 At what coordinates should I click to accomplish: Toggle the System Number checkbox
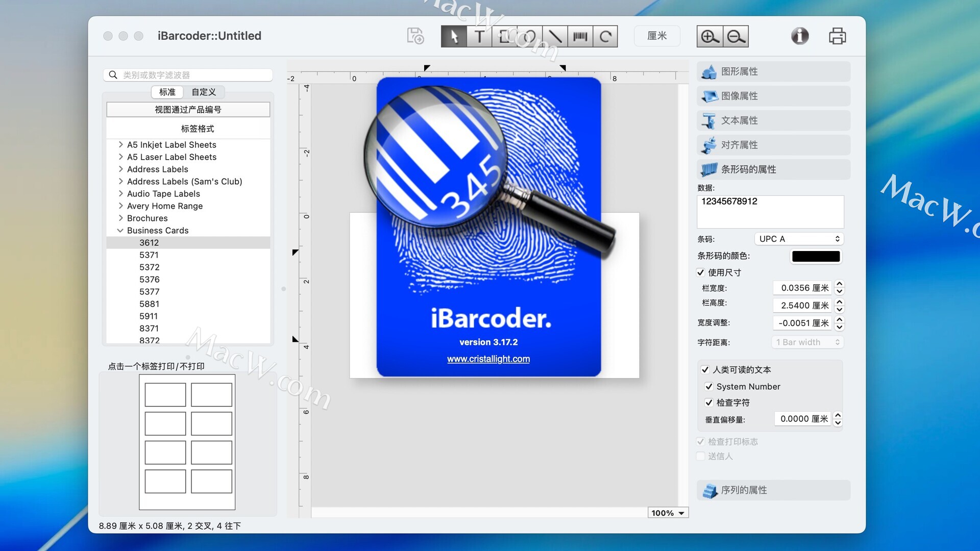click(709, 387)
